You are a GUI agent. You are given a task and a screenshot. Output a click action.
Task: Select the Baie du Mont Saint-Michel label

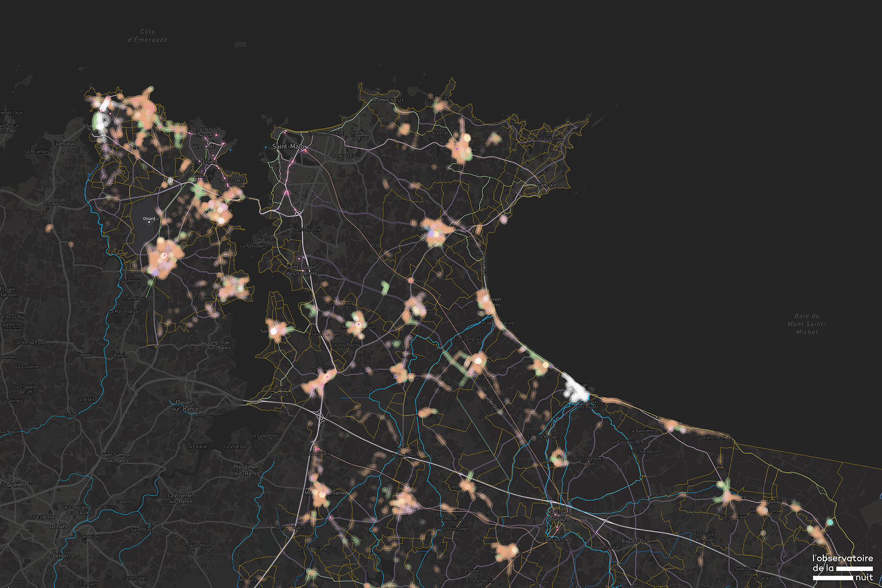[x=807, y=324]
